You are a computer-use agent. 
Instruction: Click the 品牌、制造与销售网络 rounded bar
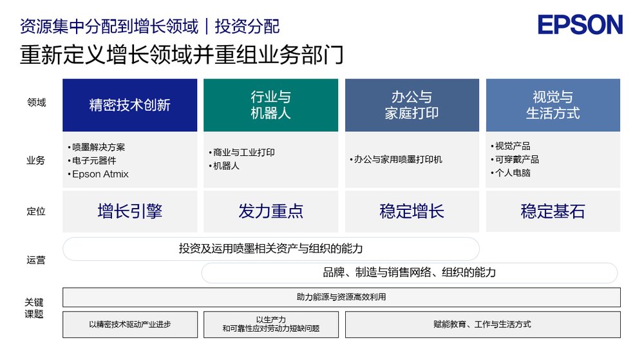click(409, 272)
